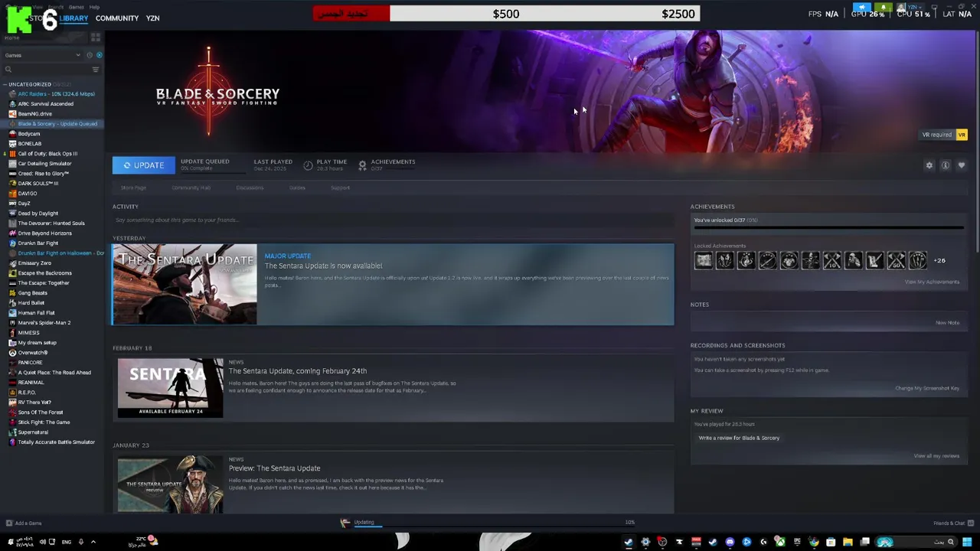The width and height of the screenshot is (980, 551).
Task: Select BeamNG.drive in library
Action: point(34,114)
